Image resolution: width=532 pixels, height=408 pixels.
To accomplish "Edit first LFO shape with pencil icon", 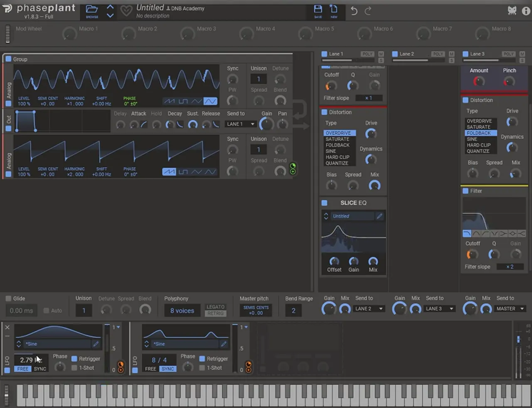I will click(96, 344).
